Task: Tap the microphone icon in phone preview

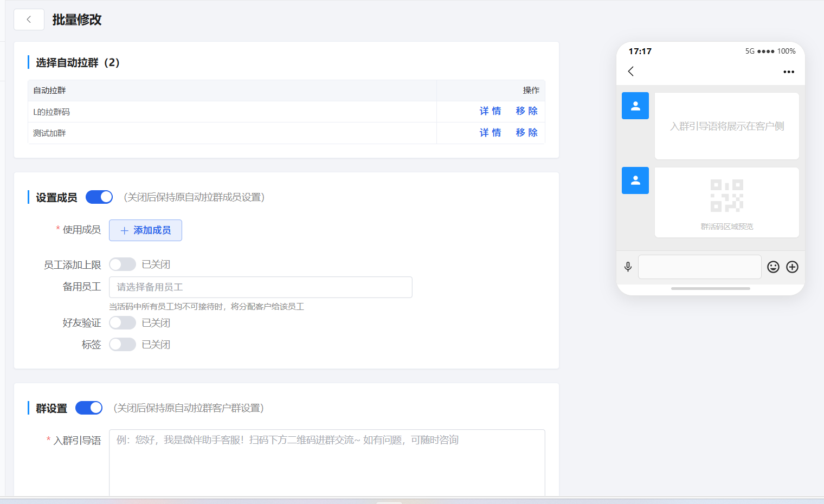Action: pyautogui.click(x=628, y=267)
